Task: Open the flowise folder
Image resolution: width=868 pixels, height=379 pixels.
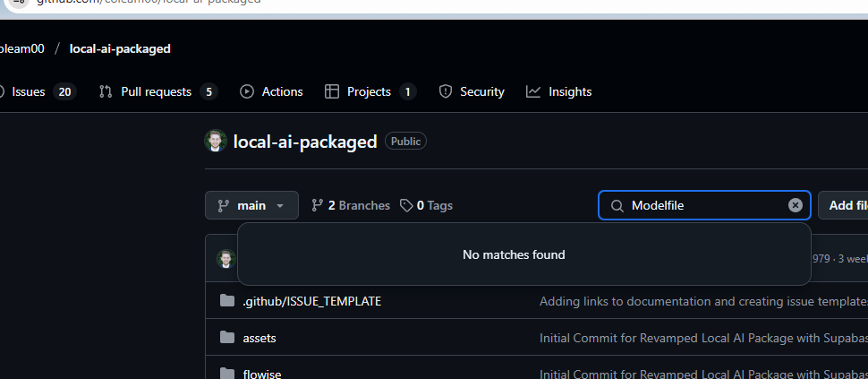Action: click(262, 374)
